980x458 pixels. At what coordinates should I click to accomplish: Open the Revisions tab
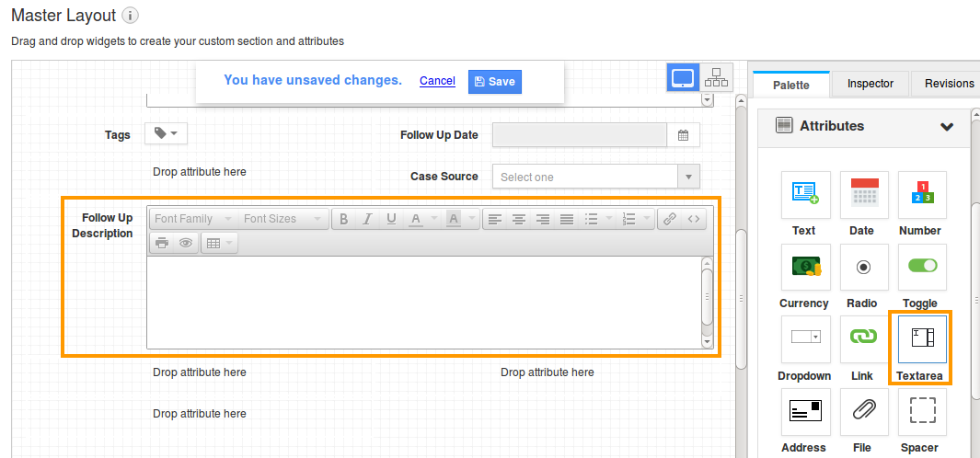pos(948,84)
